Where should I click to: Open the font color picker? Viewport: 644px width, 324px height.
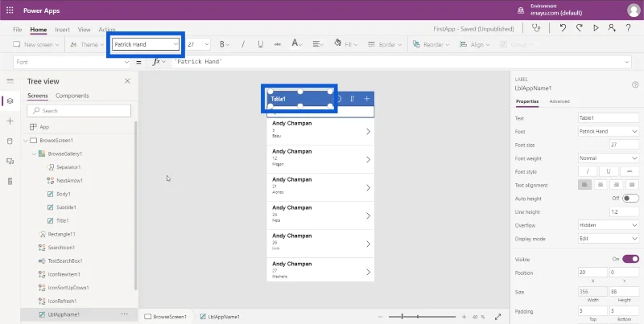pyautogui.click(x=296, y=43)
